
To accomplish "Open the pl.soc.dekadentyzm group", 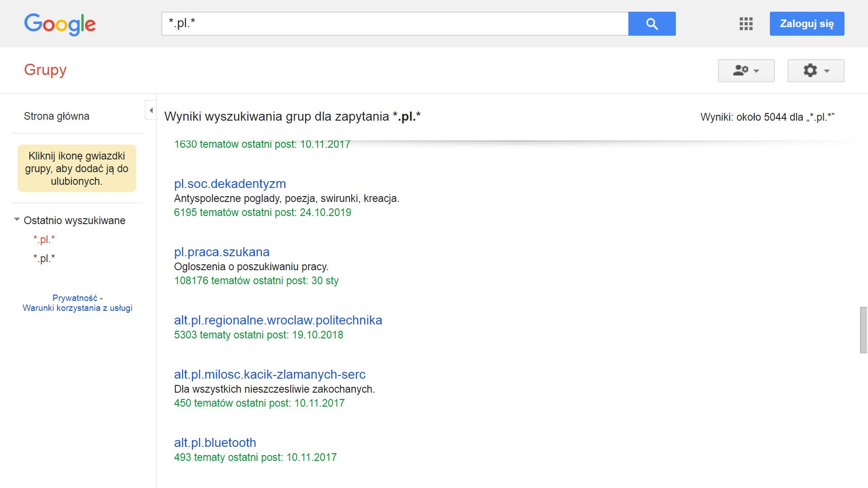I will pyautogui.click(x=230, y=184).
